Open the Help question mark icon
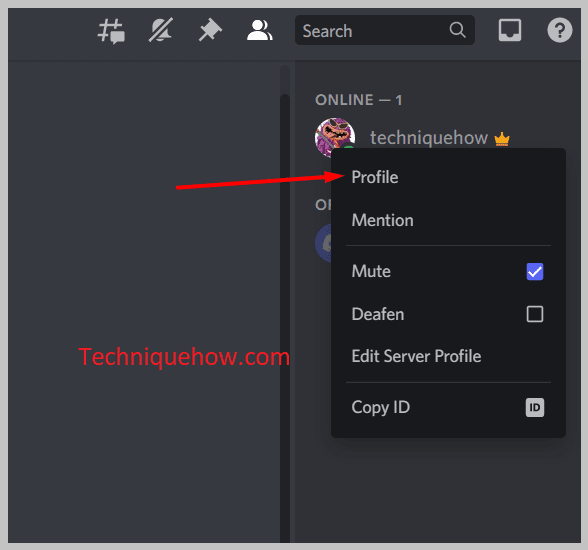This screenshot has height=550, width=588. pyautogui.click(x=560, y=30)
